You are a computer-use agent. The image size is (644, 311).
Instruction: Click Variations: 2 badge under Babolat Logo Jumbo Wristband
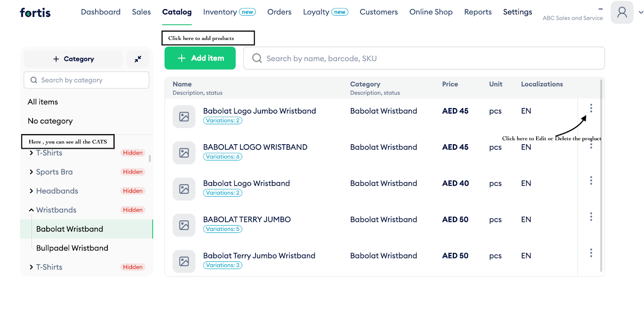(223, 120)
